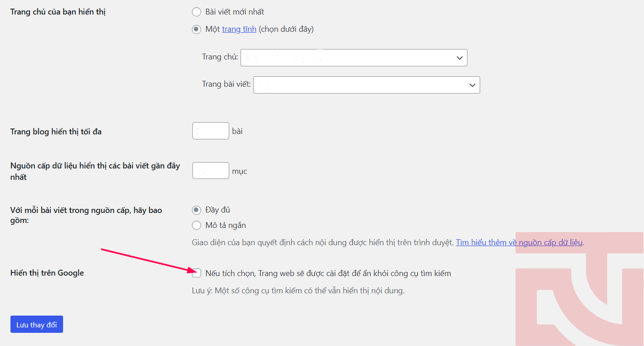The image size is (644, 346).
Task: Click the feed items count field before "mục"
Action: [x=211, y=171]
